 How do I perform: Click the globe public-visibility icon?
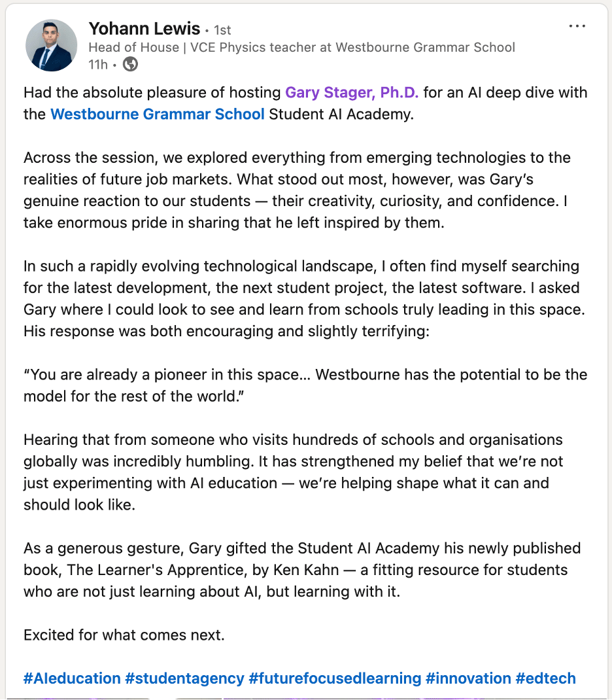coord(131,64)
